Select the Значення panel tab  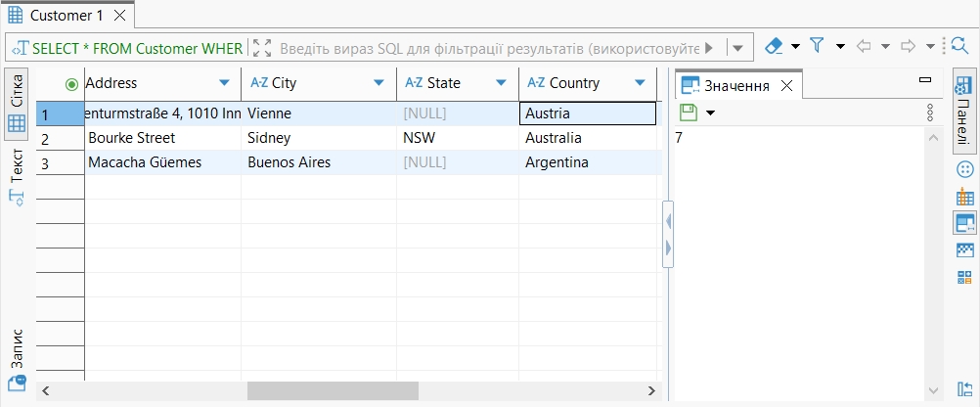[736, 86]
